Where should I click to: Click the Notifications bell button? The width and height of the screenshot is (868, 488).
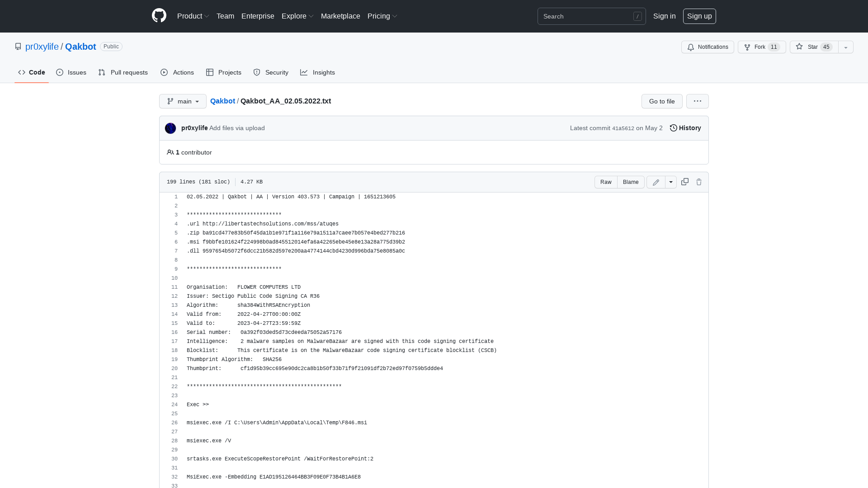(708, 47)
